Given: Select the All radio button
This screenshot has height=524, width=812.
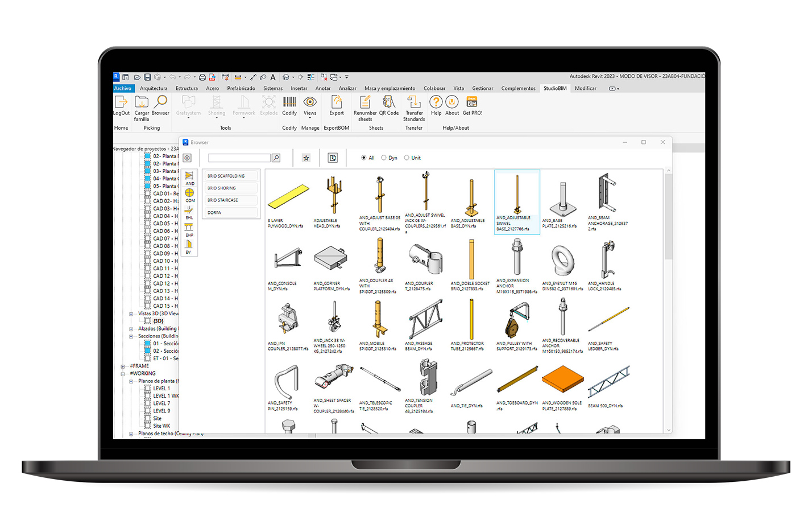Looking at the screenshot, I should (364, 158).
